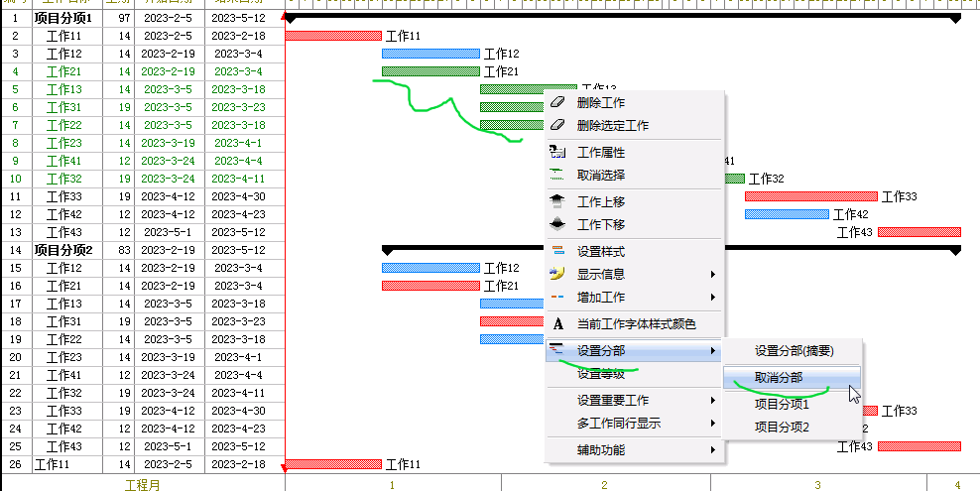This screenshot has width=980, height=491.
Task: Click the bold A icon for 当前工作字体样式颜色
Action: pos(557,323)
